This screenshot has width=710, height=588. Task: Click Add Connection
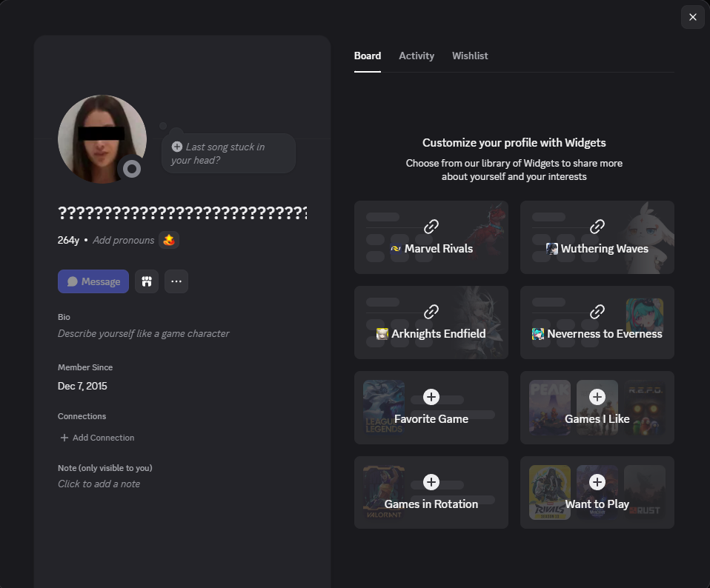coord(97,438)
